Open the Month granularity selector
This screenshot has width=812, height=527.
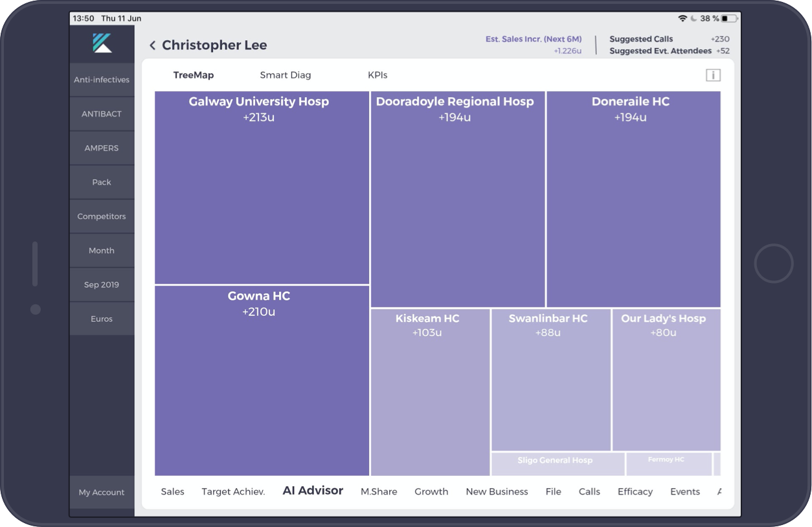pyautogui.click(x=102, y=251)
